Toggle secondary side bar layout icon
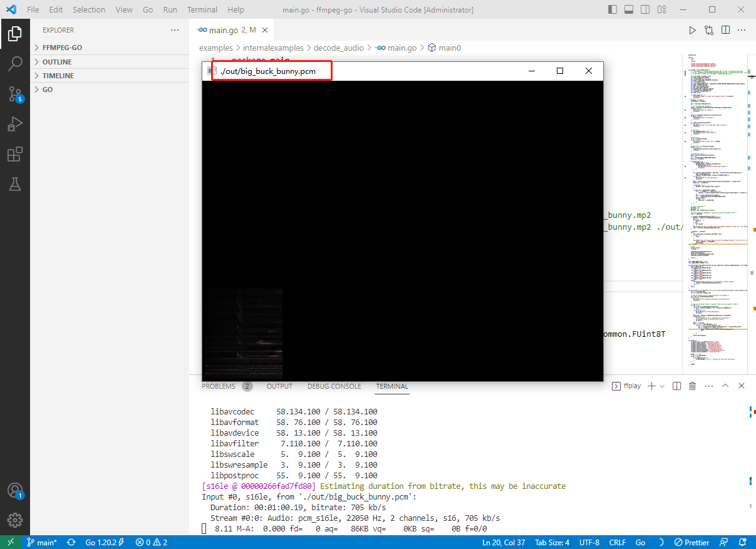The image size is (756, 549). tap(644, 9)
